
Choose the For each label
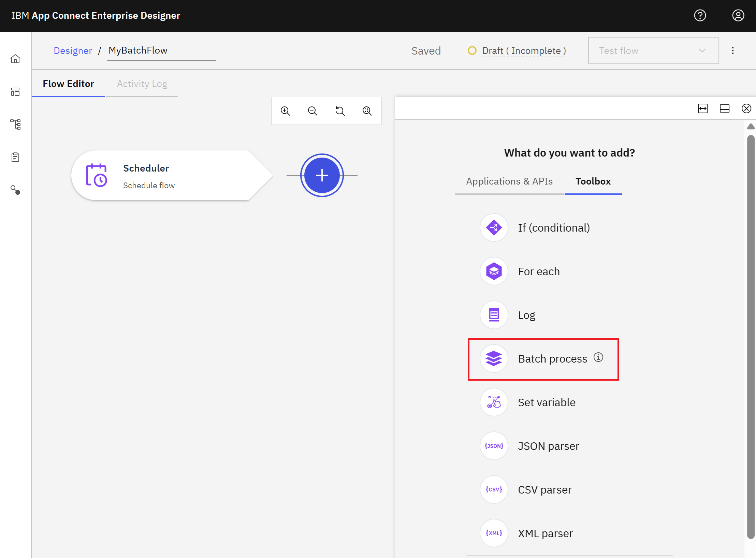click(539, 271)
